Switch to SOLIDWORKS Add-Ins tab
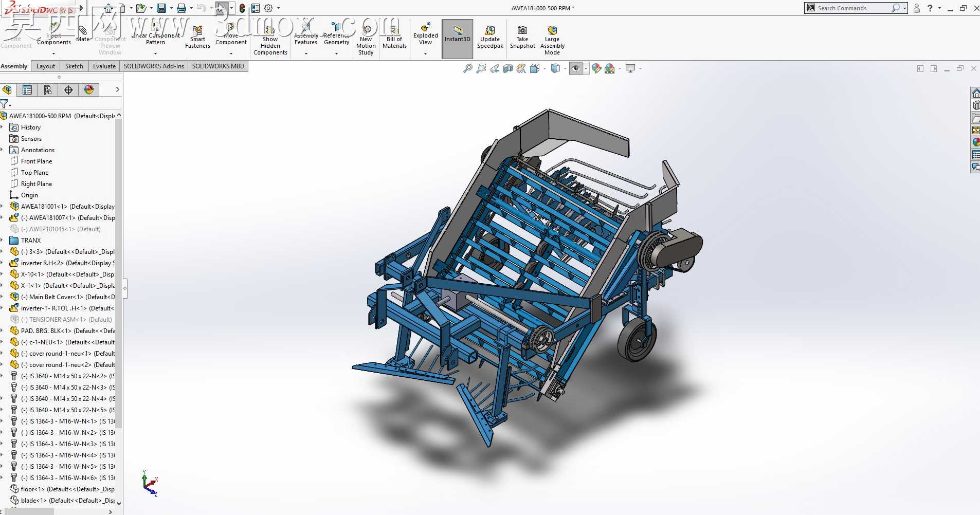This screenshot has width=980, height=515. (x=154, y=66)
